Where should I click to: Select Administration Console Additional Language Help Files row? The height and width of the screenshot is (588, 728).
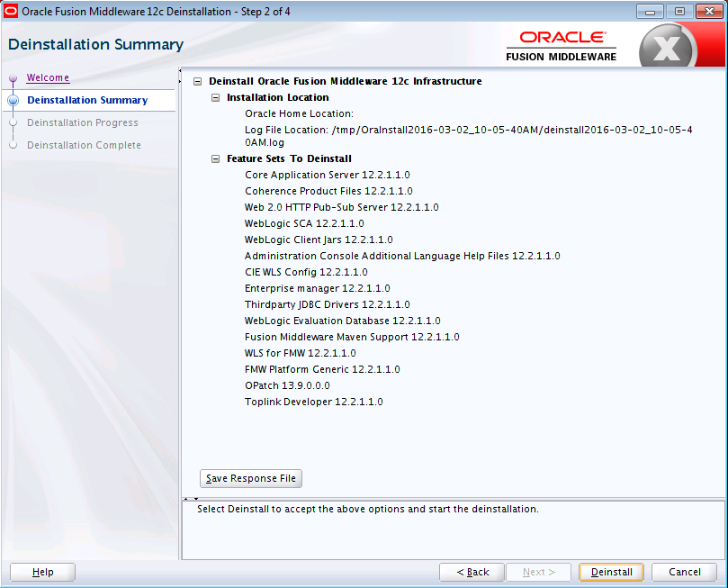tap(402, 257)
